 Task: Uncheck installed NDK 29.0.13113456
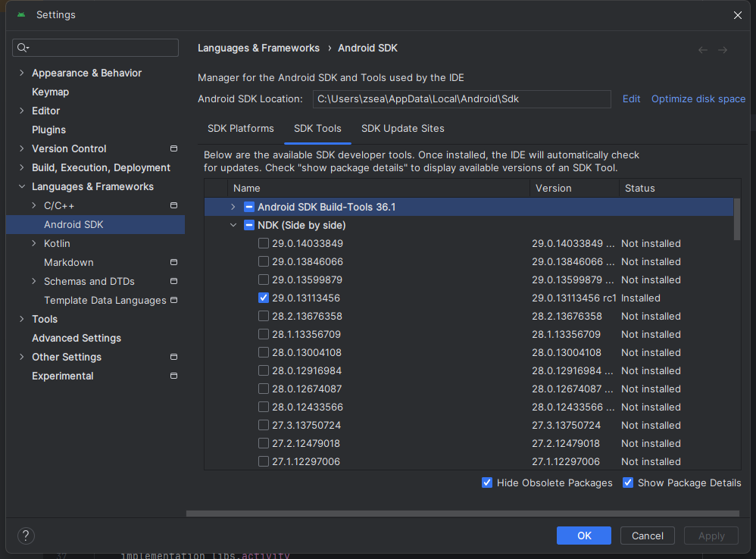[263, 298]
